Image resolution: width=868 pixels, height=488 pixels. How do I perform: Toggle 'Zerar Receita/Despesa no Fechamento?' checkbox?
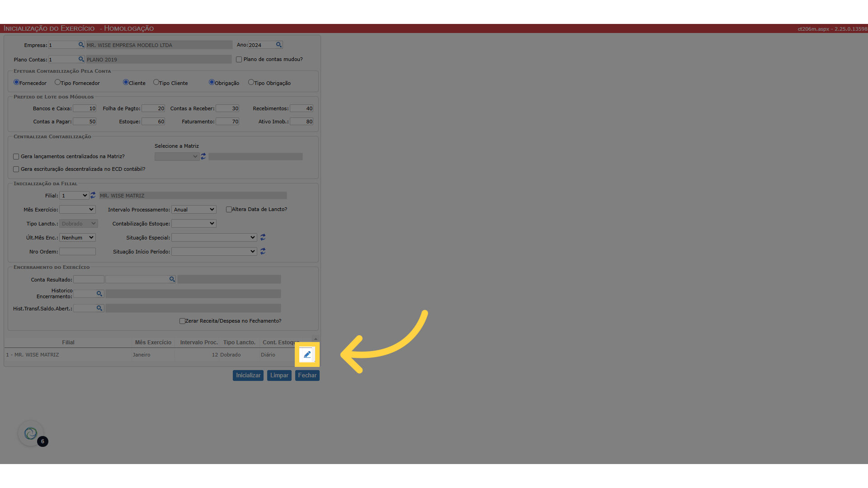point(182,321)
